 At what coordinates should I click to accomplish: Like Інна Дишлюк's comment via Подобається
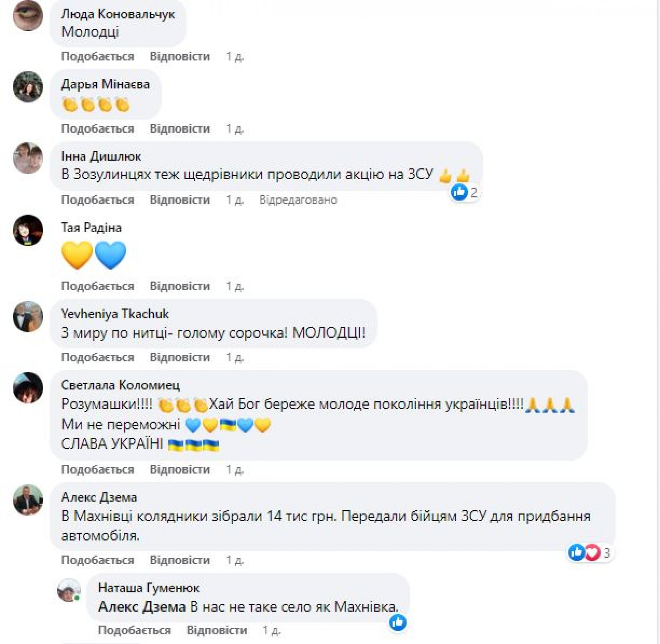(97, 200)
